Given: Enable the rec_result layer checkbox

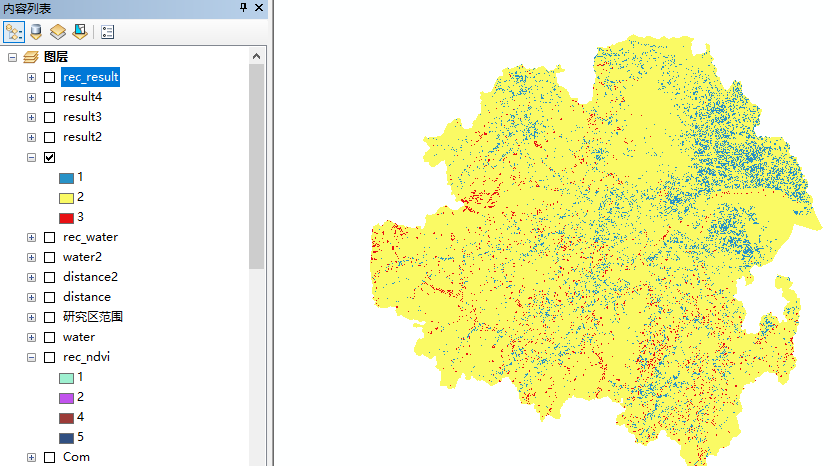Looking at the screenshot, I should (x=49, y=77).
